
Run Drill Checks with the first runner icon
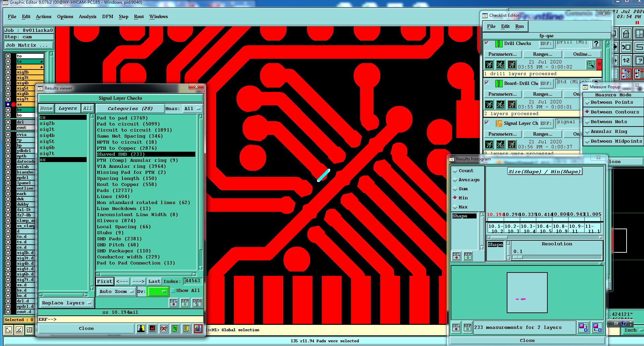489,64
